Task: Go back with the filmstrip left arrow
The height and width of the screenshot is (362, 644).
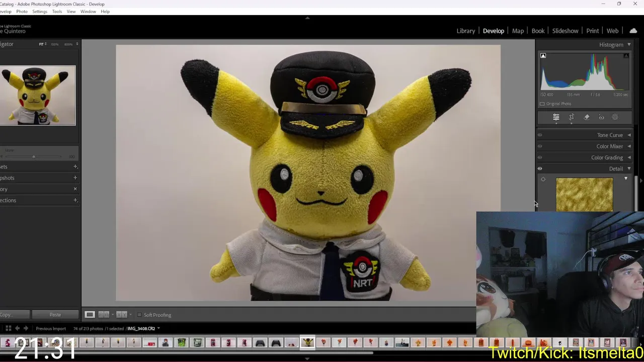Action: (17, 328)
